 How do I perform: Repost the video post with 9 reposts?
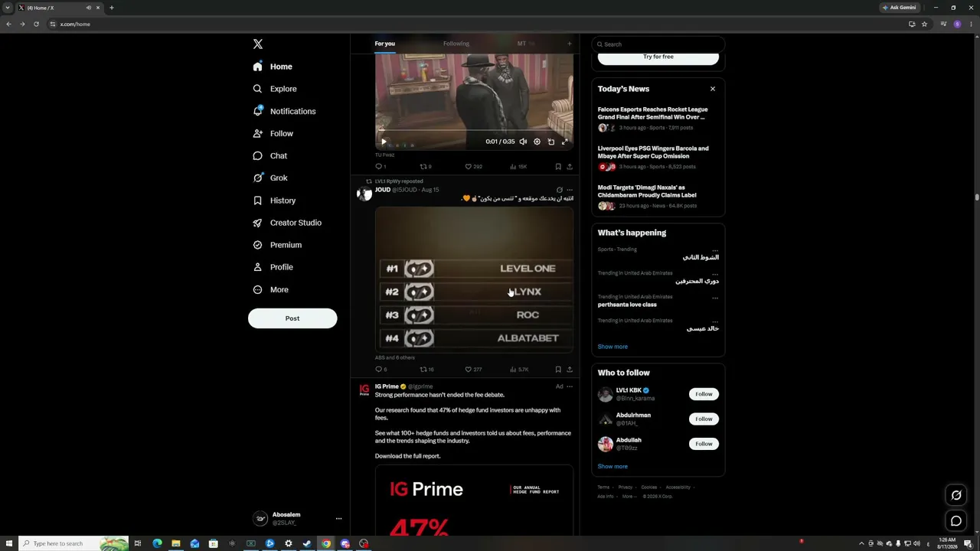[x=426, y=166]
